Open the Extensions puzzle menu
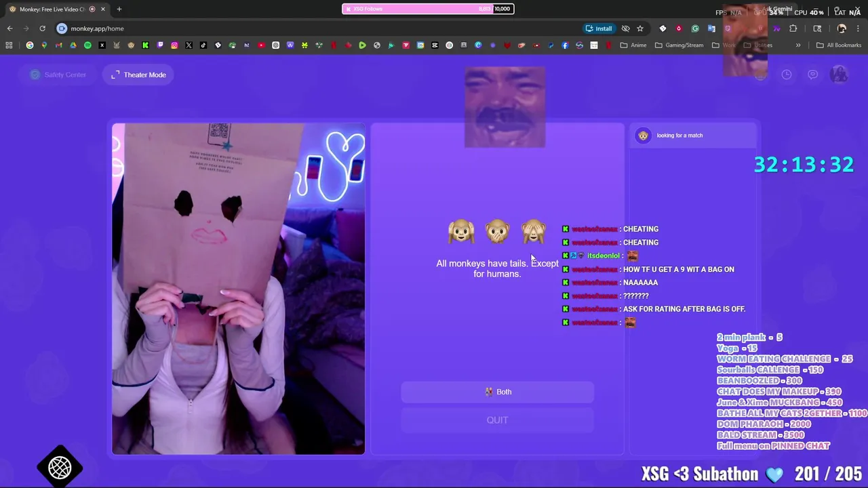 click(x=793, y=28)
